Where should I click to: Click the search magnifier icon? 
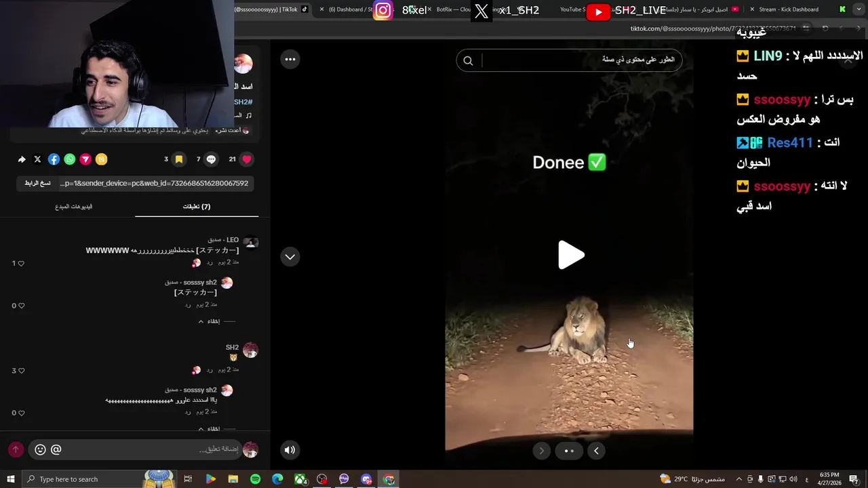(468, 61)
